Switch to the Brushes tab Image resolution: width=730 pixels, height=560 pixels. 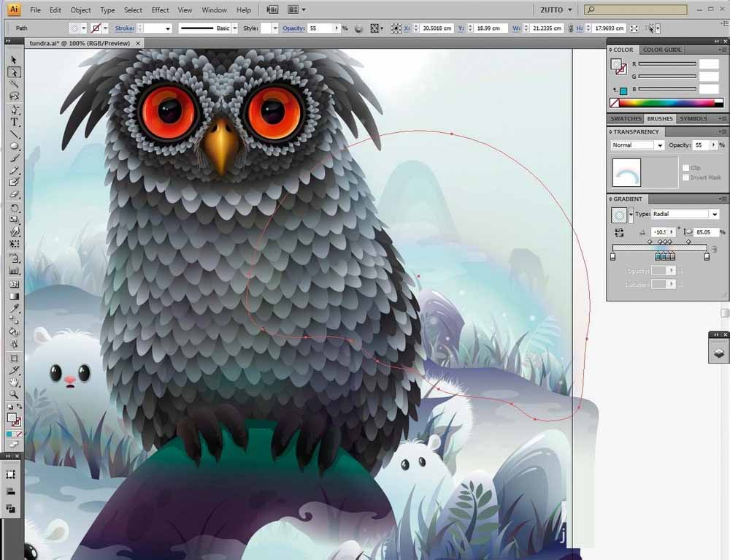(659, 119)
